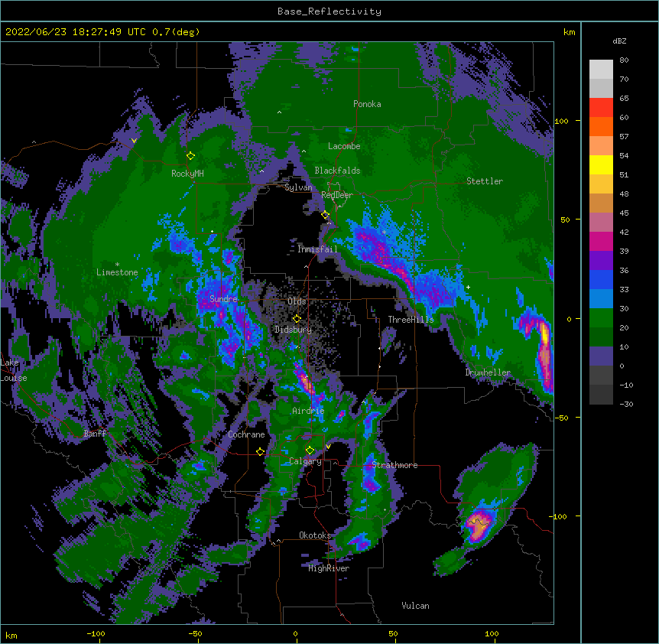Click the Didsbury town label
This screenshot has width=659, height=644.
[293, 330]
